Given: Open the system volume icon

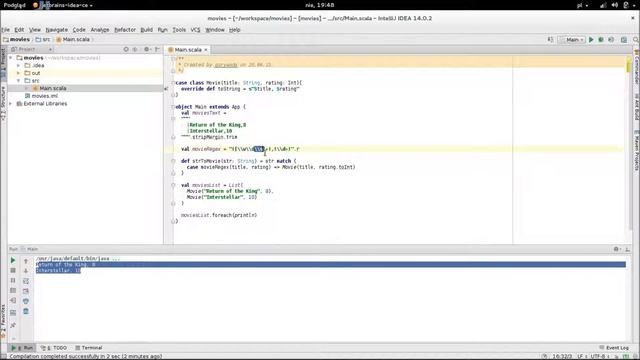Looking at the screenshot, I should click(615, 5).
